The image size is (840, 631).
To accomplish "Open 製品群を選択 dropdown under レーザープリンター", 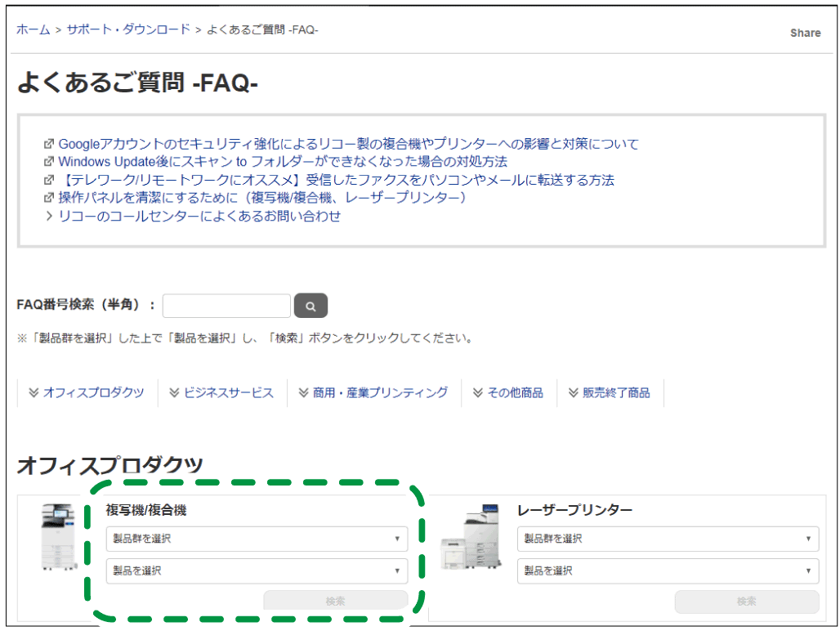I will 668,539.
